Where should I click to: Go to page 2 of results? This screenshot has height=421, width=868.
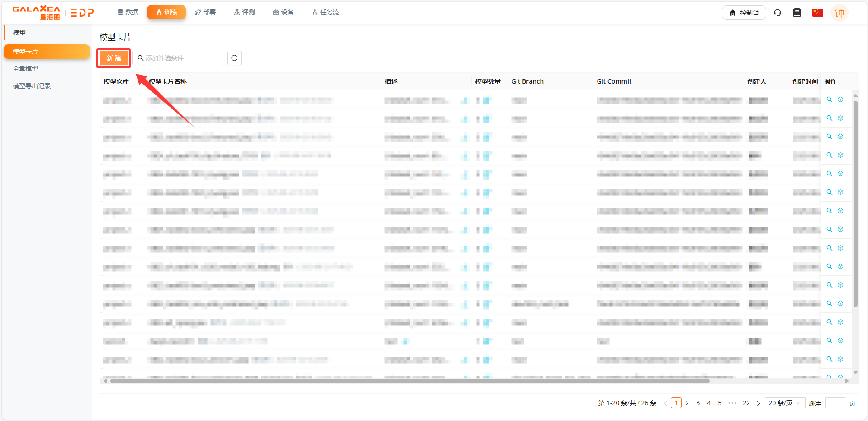tap(687, 403)
